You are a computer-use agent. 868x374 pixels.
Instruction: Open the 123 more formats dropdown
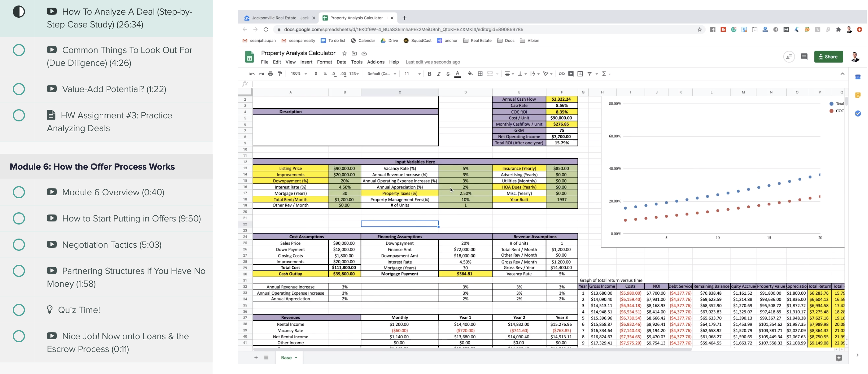coord(354,74)
